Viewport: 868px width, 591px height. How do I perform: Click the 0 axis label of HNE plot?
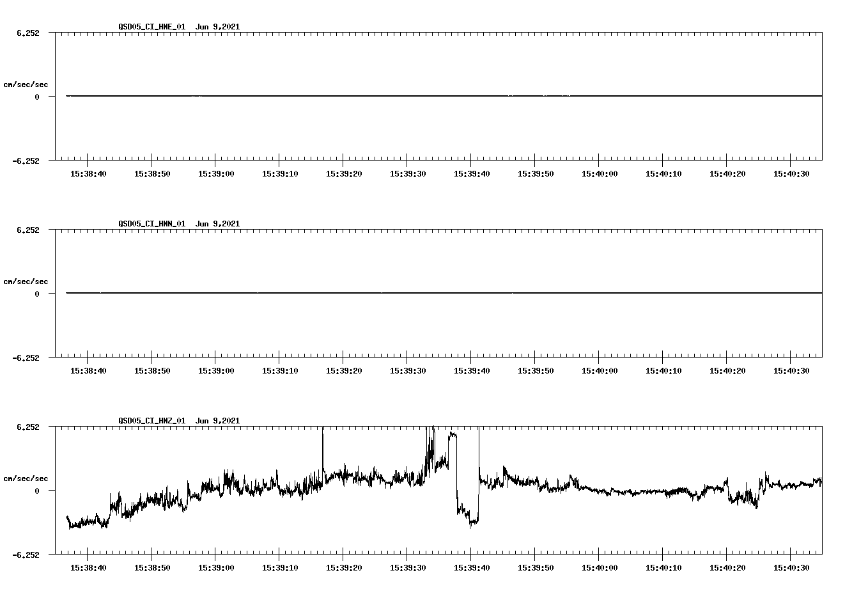coord(37,97)
